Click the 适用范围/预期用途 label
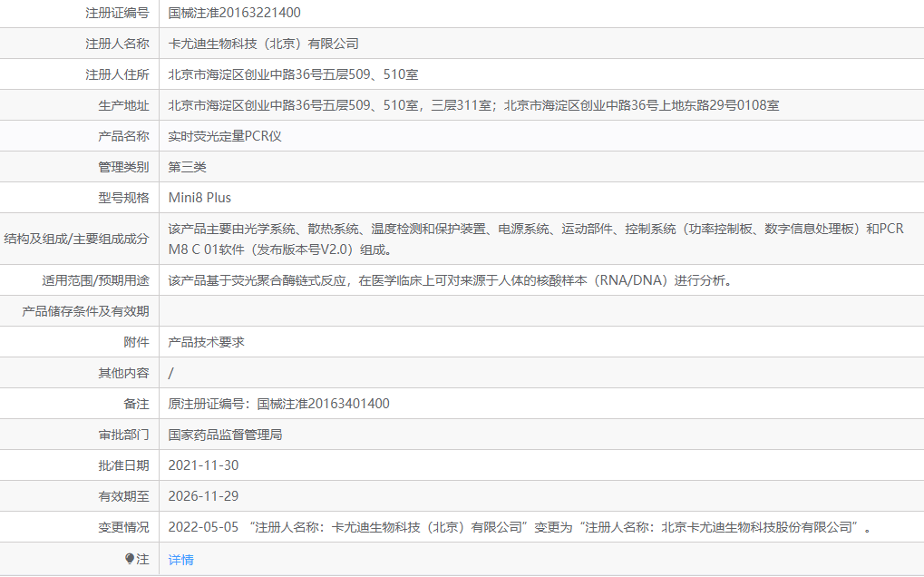This screenshot has height=577, width=924. 95,280
